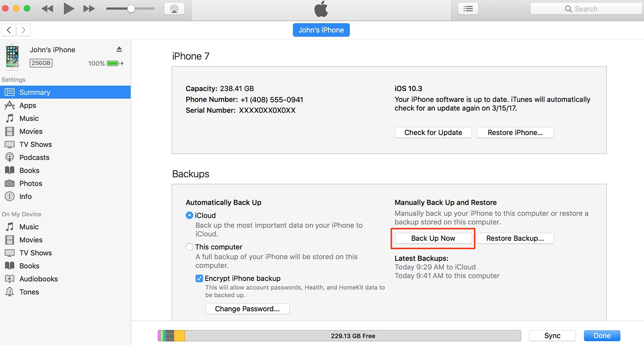Open the Up Next list icon
Viewport: 644px width, 345px height.
(468, 9)
